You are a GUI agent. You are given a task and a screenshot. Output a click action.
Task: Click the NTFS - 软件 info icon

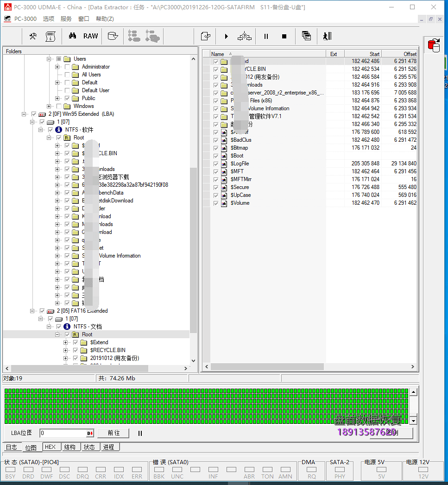tap(58, 130)
